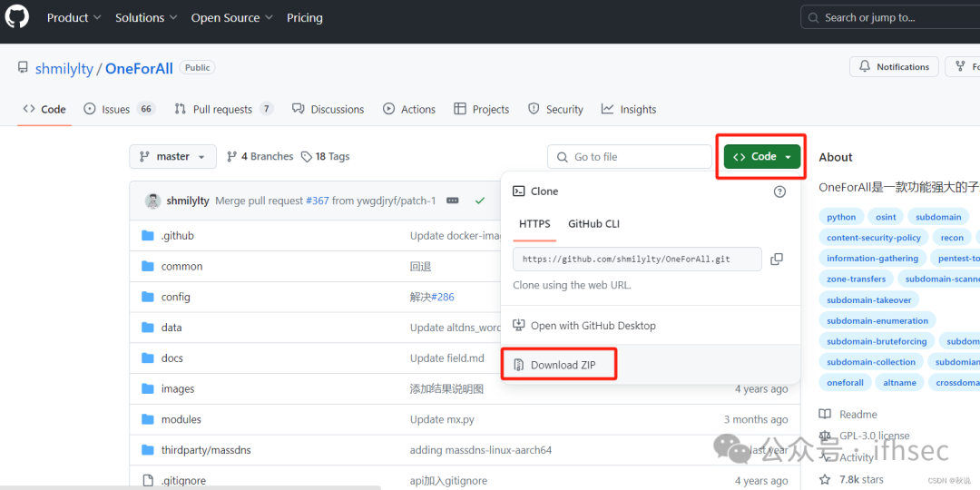
Task: Click the zone-transfers topic tag
Action: click(x=857, y=279)
